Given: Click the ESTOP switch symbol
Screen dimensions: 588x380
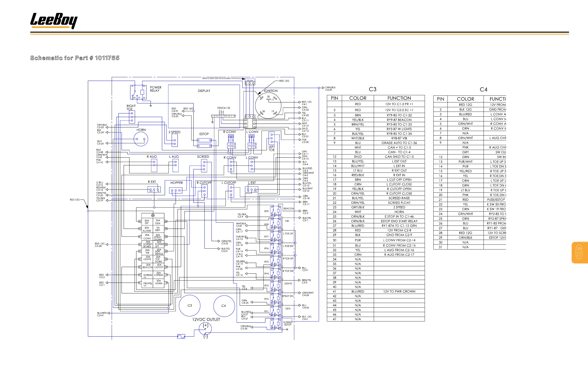Looking at the screenshot, I should [x=204, y=143].
